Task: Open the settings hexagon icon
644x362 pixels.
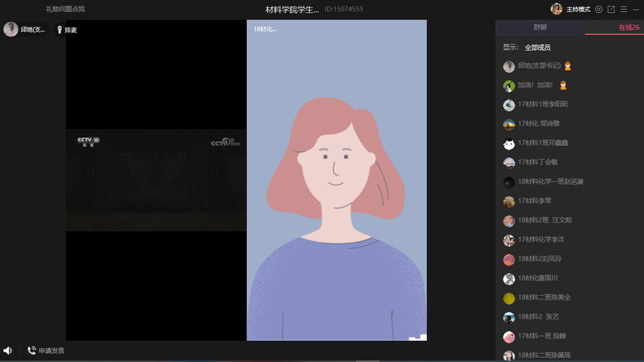Action: [599, 9]
